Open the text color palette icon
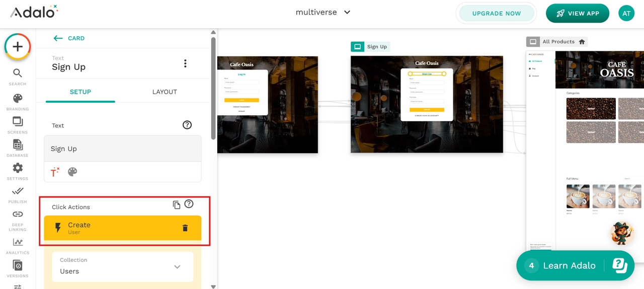 click(x=72, y=172)
